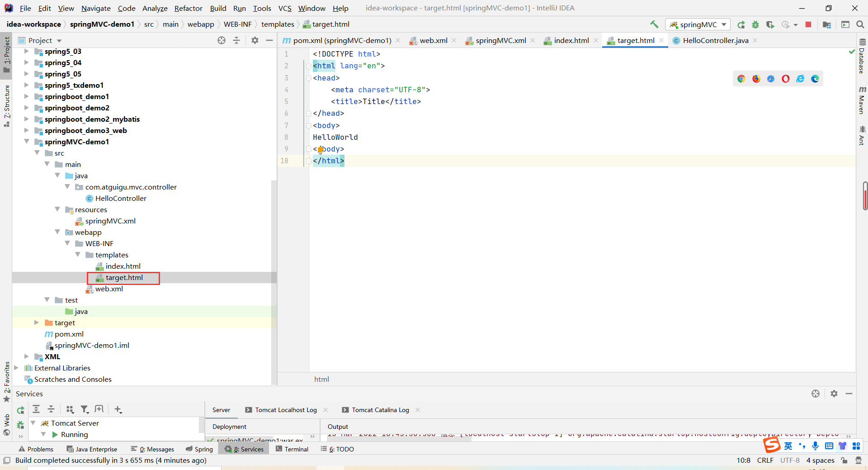868x470 pixels.
Task: Switch to the HelloController.java editor tab
Action: (715, 40)
